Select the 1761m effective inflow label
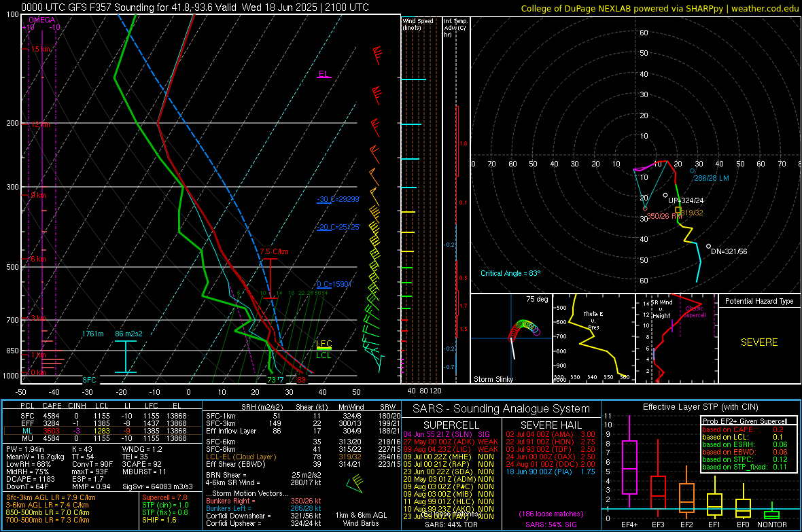 tap(92, 334)
